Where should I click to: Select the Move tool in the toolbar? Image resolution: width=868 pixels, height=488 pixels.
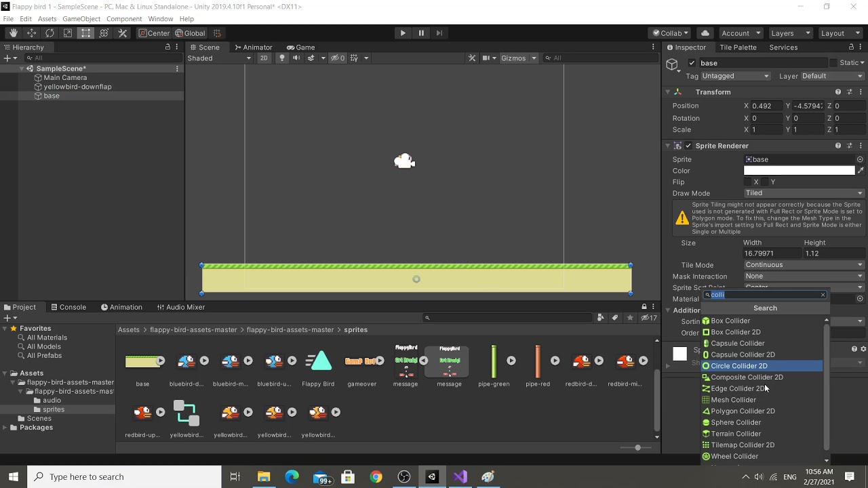click(31, 33)
